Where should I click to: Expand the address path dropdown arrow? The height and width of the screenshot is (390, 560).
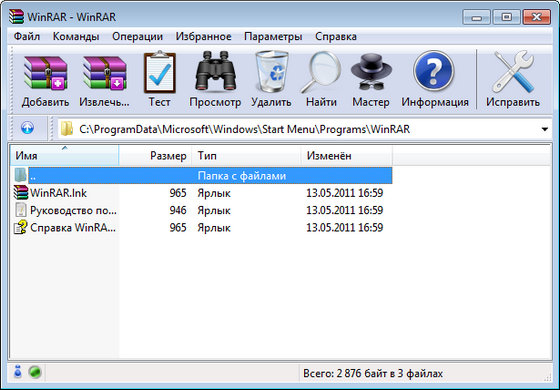(x=545, y=129)
